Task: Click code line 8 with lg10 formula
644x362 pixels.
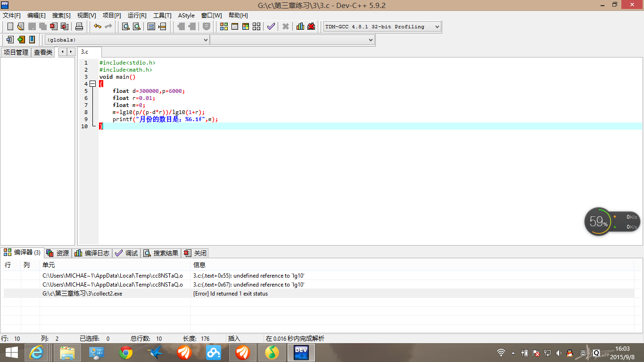Action: [x=159, y=112]
